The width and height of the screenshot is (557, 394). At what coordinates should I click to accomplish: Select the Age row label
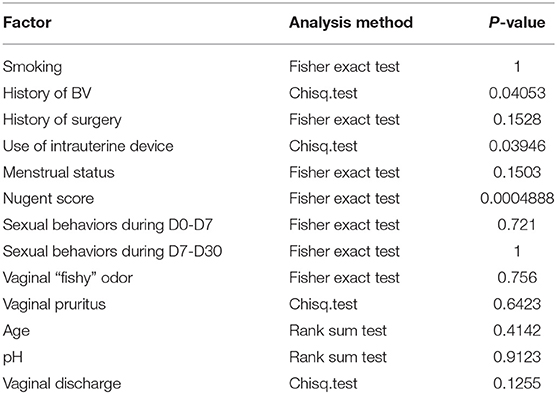16,331
